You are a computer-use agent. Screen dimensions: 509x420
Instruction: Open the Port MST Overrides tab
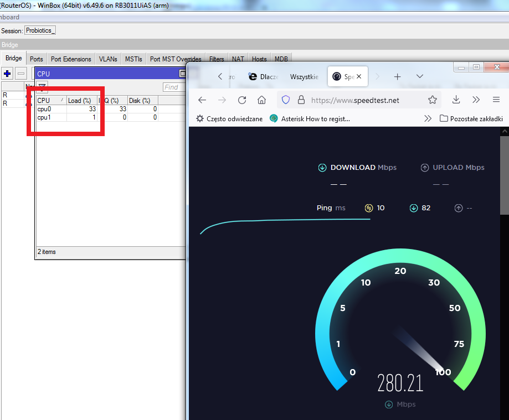click(x=176, y=59)
